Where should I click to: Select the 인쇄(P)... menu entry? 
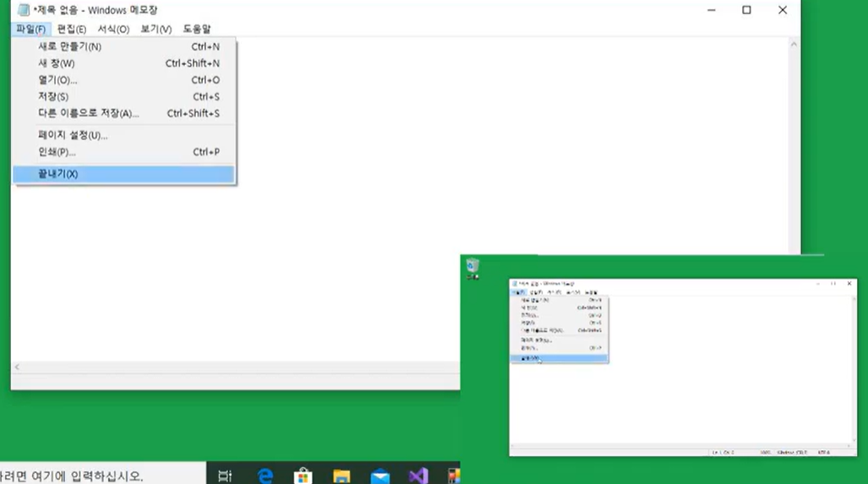tap(123, 151)
